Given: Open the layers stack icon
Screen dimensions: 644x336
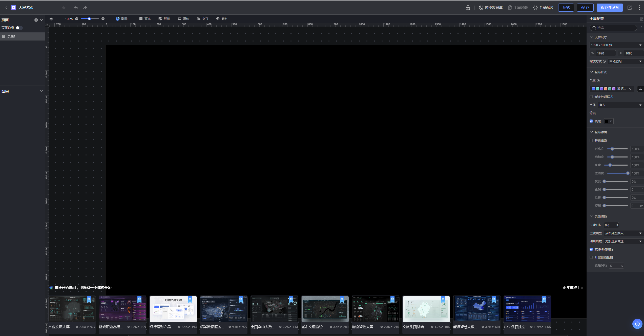Looking at the screenshot, I should pos(51,19).
